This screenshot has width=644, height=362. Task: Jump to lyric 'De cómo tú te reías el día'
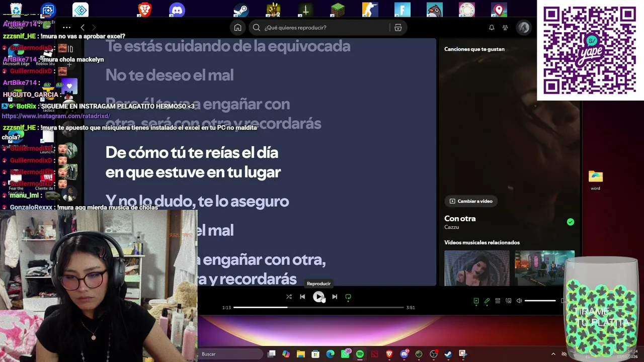(192, 153)
